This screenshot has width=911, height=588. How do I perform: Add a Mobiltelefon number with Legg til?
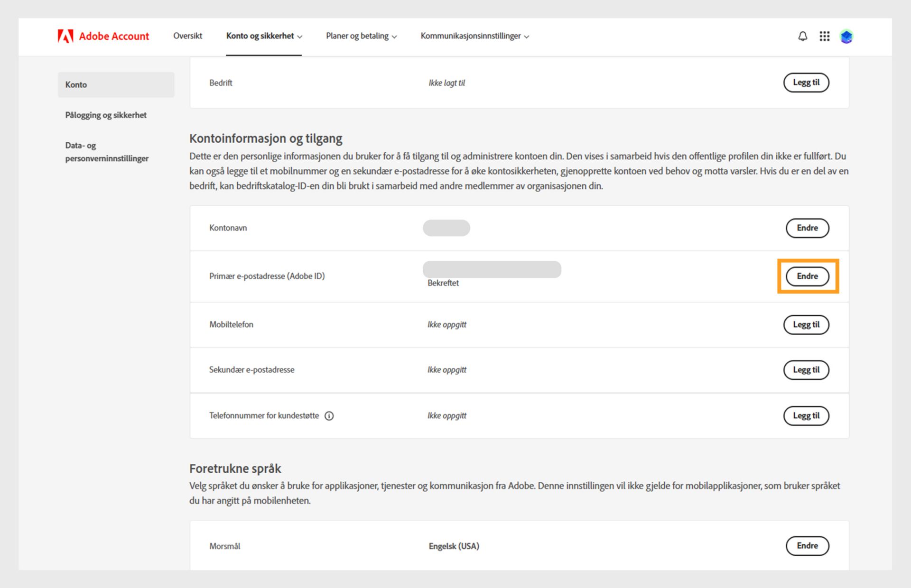(x=806, y=325)
